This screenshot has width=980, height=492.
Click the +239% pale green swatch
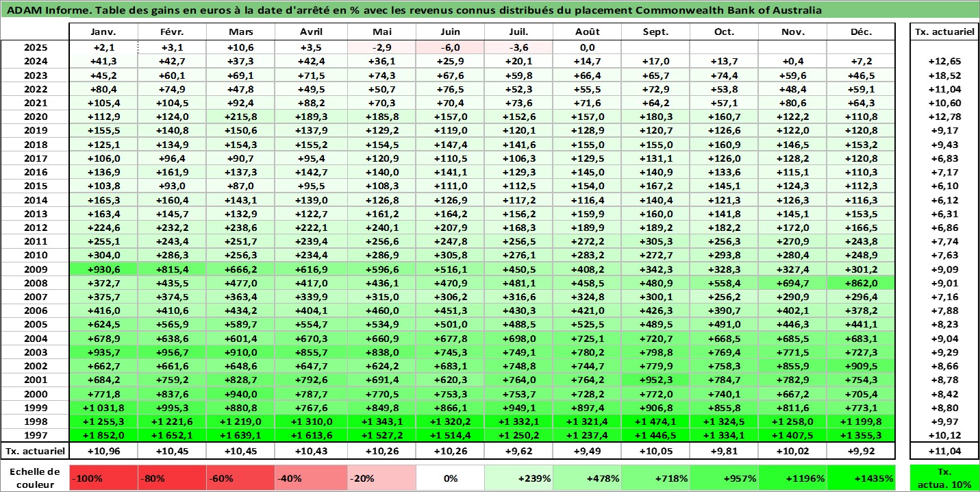519,478
